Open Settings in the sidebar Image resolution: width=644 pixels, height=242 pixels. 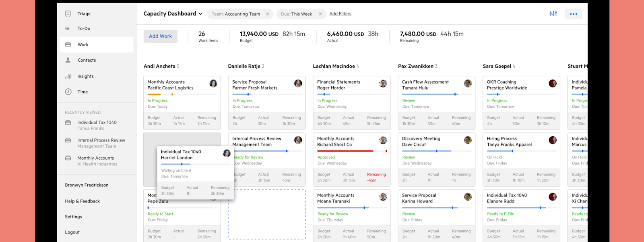(73, 217)
